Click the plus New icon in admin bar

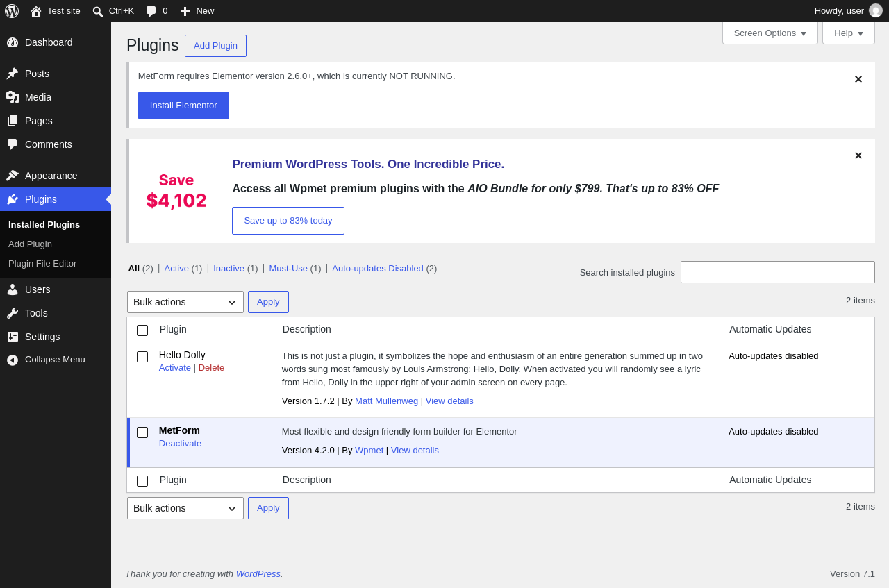(x=185, y=11)
